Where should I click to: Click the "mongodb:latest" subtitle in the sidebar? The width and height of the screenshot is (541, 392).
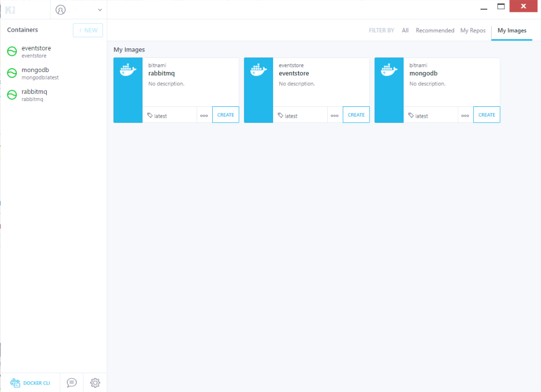coord(40,77)
